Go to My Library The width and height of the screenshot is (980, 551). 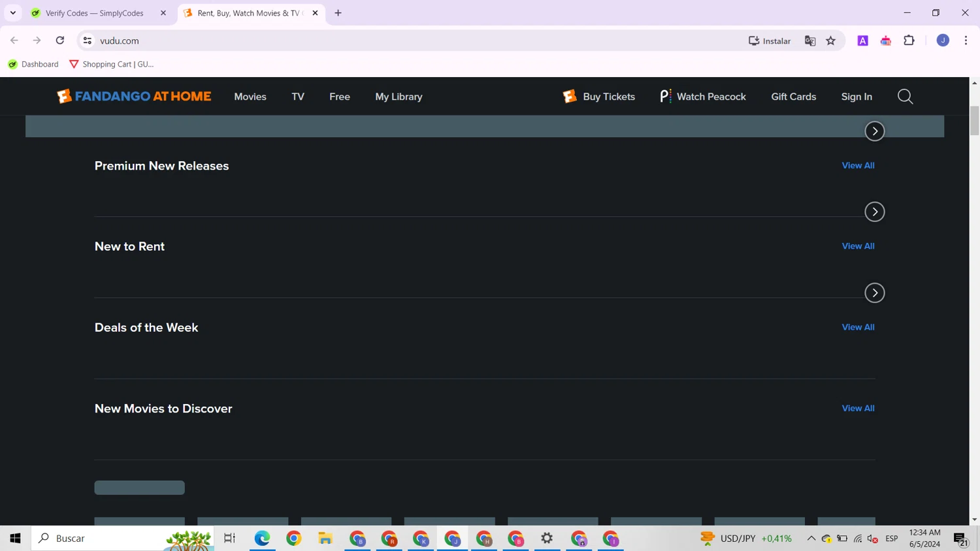(x=399, y=97)
